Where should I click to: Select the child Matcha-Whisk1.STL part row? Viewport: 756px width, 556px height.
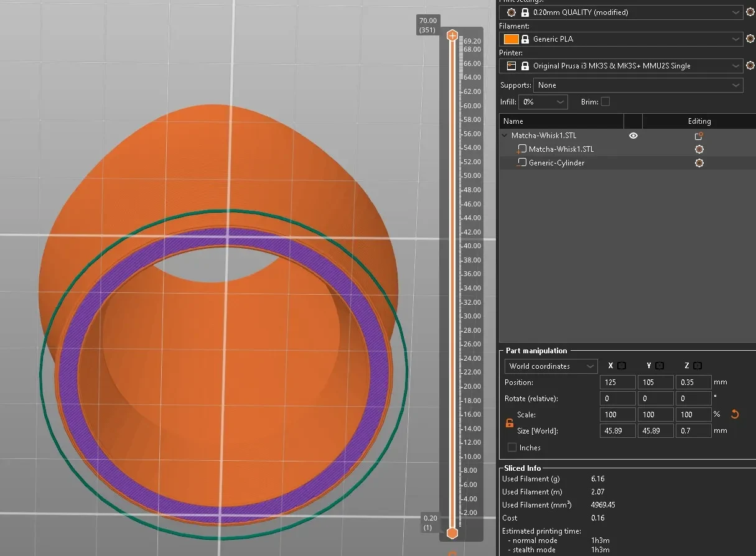[628, 149]
